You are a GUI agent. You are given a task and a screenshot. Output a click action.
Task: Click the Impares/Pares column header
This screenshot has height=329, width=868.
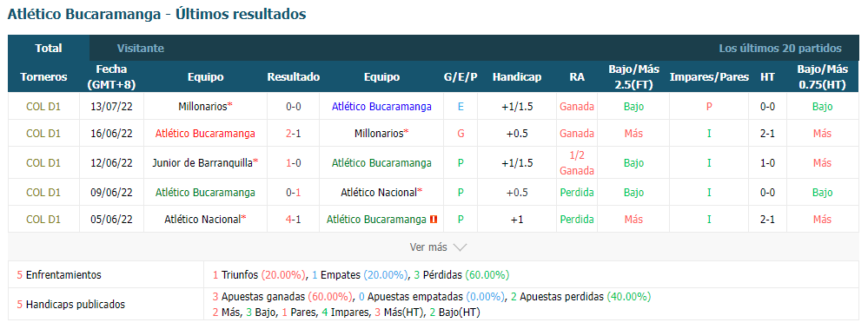click(x=709, y=77)
